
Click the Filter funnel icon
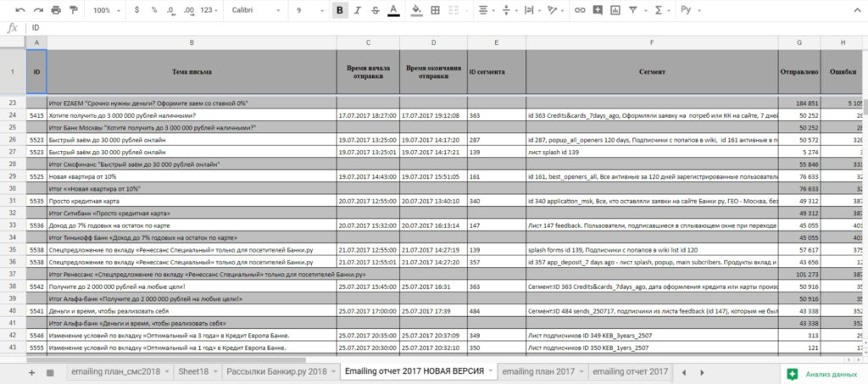click(x=632, y=10)
